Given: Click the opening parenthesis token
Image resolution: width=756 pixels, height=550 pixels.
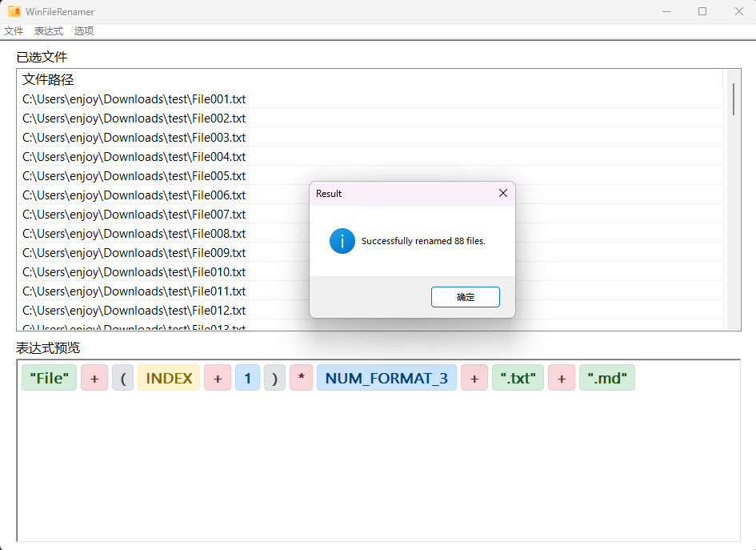Looking at the screenshot, I should tap(123, 378).
